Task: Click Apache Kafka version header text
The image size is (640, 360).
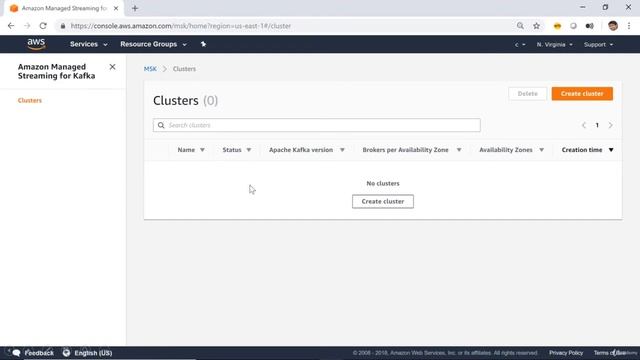Action: [x=301, y=150]
